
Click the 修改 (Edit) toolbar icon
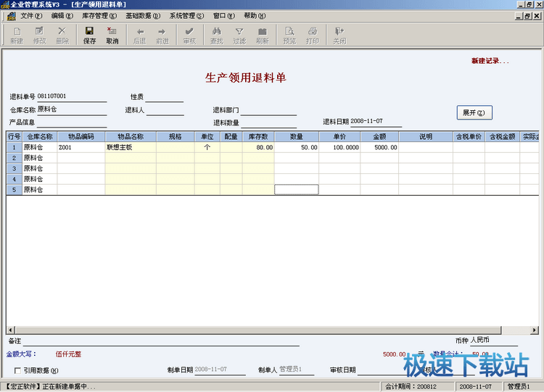[39, 35]
